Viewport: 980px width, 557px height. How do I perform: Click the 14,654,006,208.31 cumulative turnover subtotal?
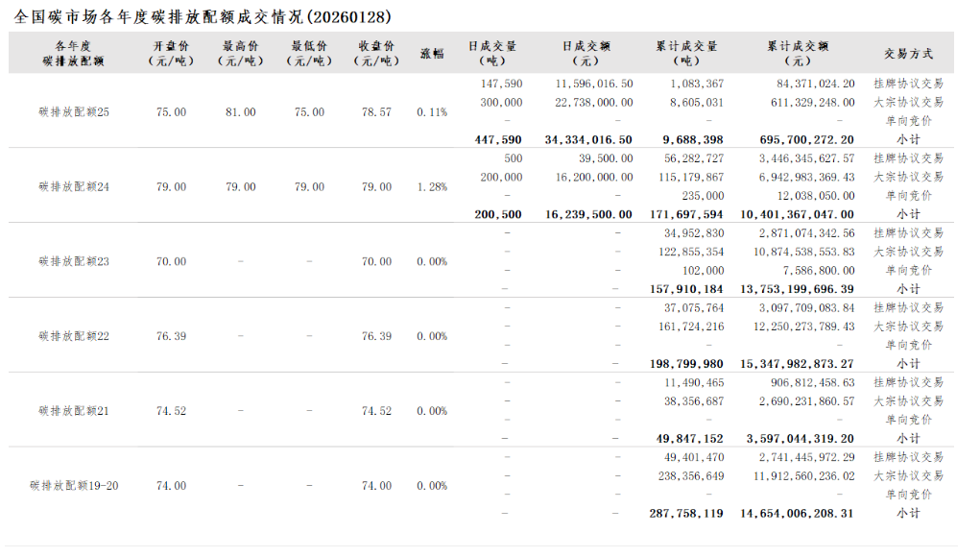pyautogui.click(x=797, y=514)
